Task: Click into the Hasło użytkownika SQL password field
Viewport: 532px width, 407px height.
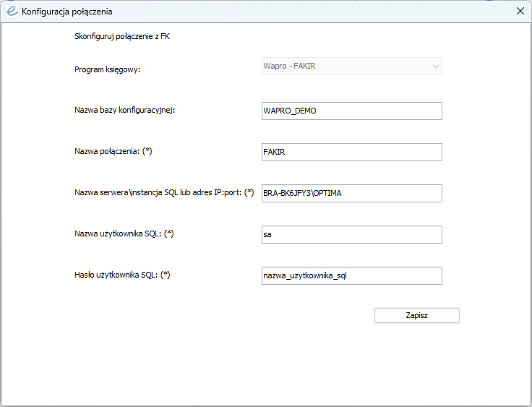Action: pos(352,275)
